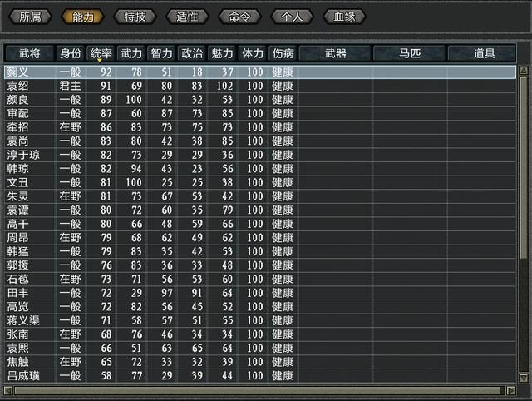This screenshot has width=532, height=401.
Task: Click the 马匹 column header
Action: [x=410, y=53]
